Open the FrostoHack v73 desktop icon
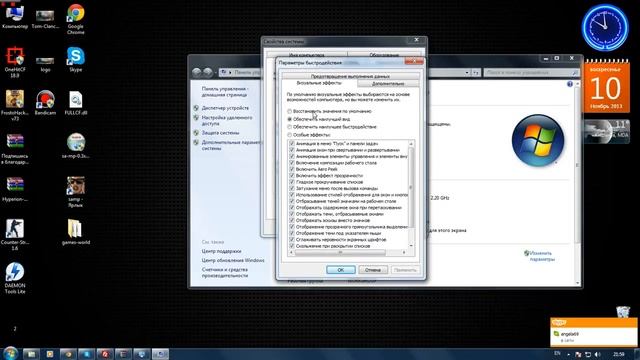The width and height of the screenshot is (640, 360). [x=15, y=105]
